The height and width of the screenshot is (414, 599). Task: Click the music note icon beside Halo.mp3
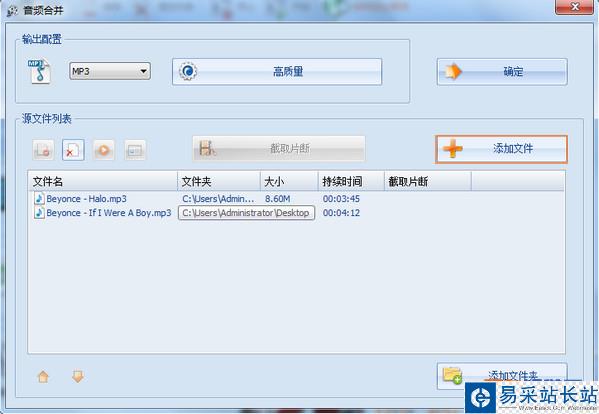pyautogui.click(x=39, y=199)
